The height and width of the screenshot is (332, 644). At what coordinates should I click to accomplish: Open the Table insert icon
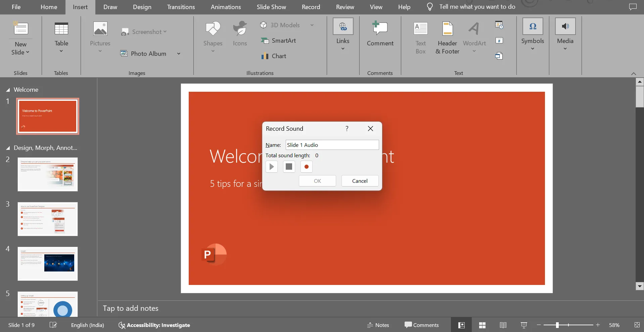[x=61, y=29]
